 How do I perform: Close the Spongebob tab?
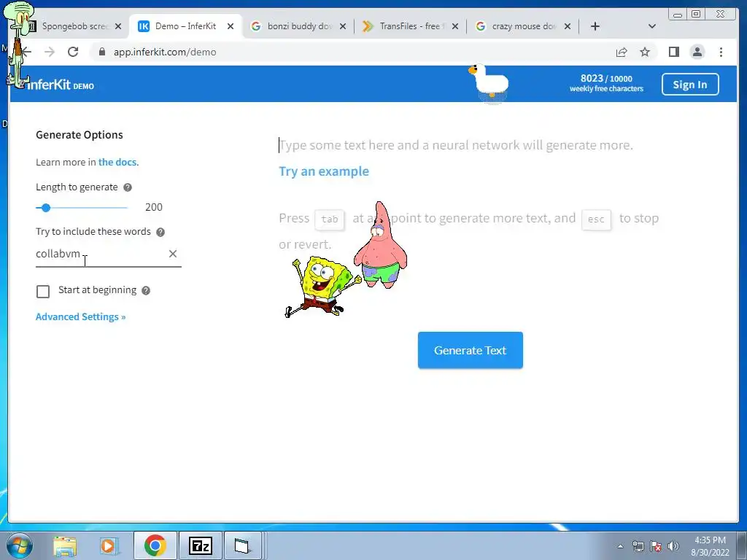[x=118, y=26]
